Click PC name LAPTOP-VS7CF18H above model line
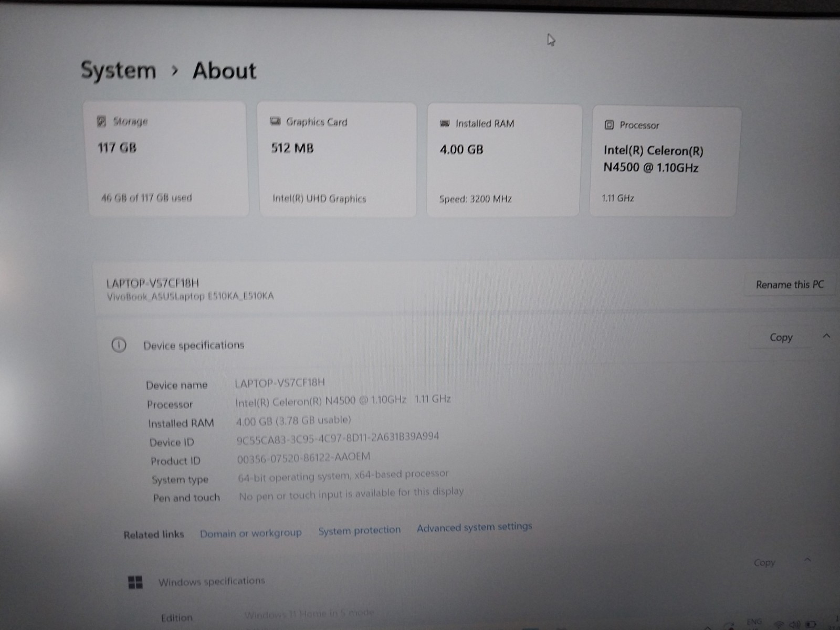This screenshot has height=630, width=840. click(x=153, y=283)
